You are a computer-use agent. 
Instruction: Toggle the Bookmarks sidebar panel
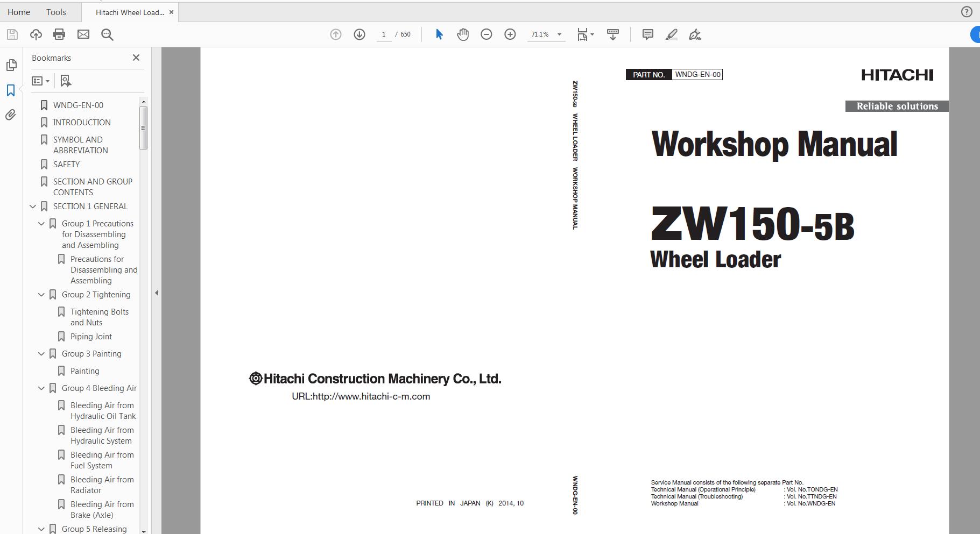click(11, 90)
